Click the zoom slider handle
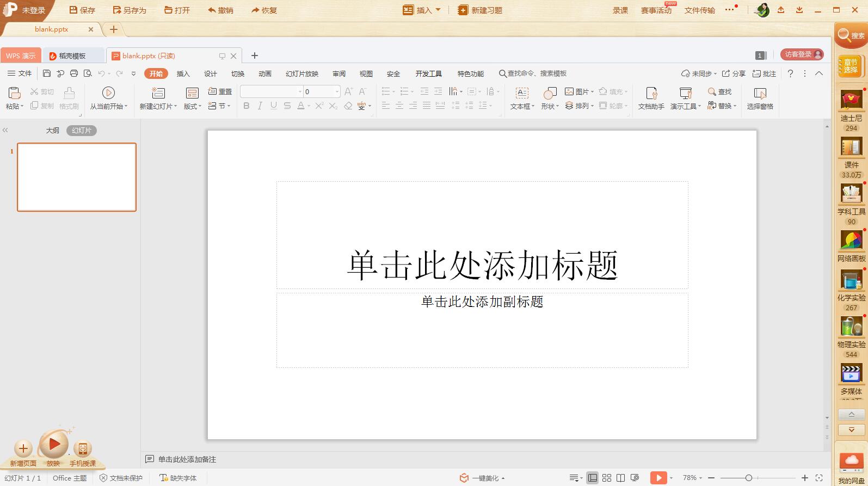This screenshot has height=486, width=868. (749, 478)
